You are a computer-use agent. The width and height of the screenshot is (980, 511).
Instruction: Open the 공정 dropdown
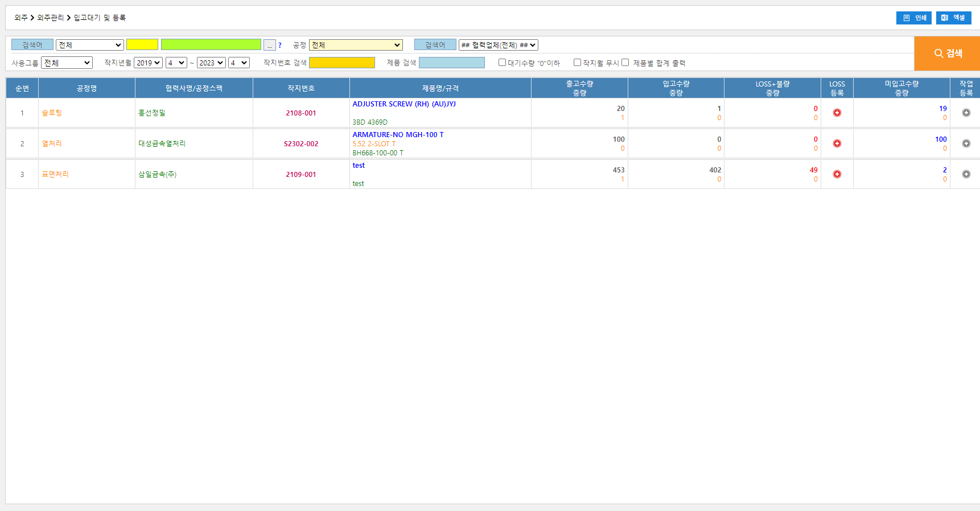click(356, 45)
